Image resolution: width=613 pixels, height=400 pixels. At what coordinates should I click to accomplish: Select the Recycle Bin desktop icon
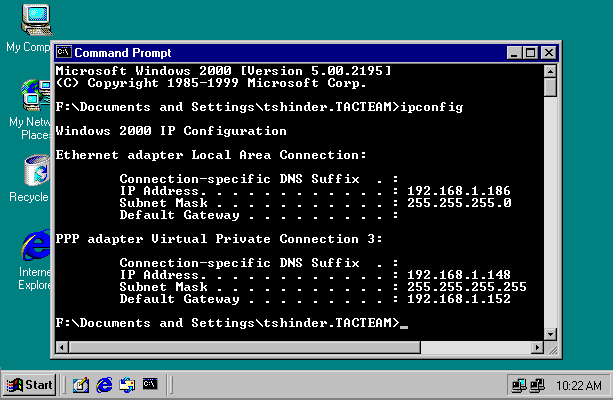35,170
